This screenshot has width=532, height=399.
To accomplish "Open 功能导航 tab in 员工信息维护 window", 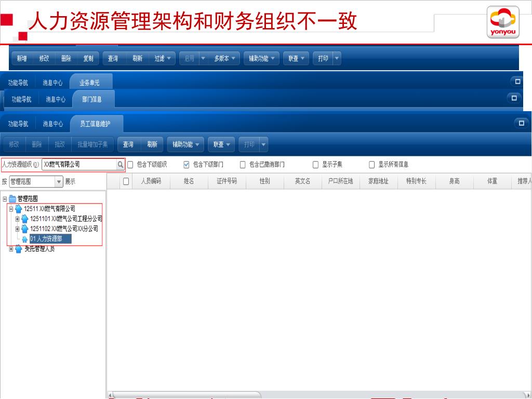I will click(x=18, y=124).
